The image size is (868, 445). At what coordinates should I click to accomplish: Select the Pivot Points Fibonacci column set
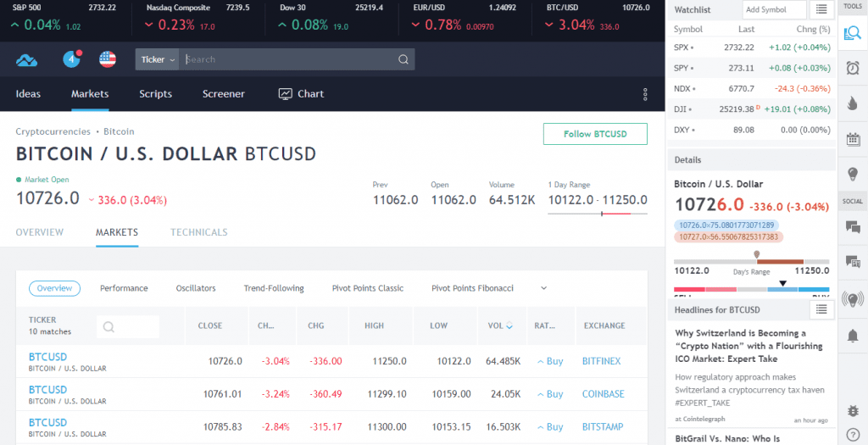472,288
